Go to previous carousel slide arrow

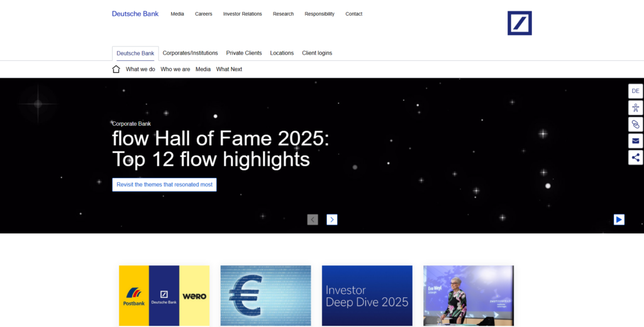click(x=313, y=219)
